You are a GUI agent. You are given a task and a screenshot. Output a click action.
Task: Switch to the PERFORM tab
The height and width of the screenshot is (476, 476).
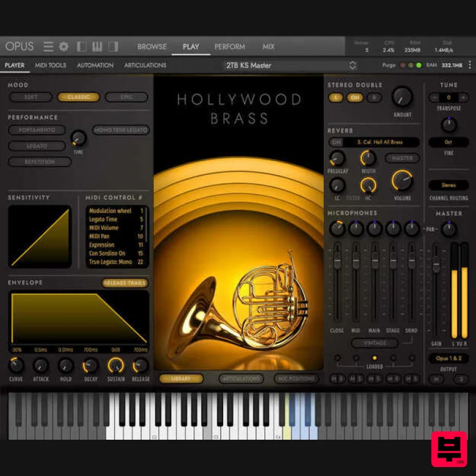point(230,46)
